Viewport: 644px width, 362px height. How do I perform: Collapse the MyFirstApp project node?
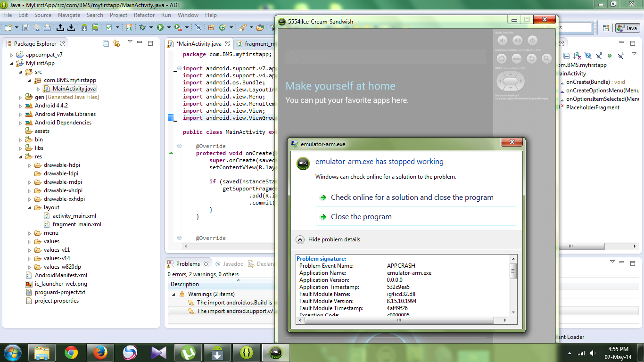coord(12,63)
